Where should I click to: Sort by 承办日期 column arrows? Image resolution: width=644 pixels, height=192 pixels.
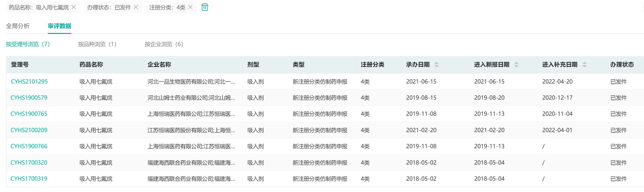click(437, 65)
